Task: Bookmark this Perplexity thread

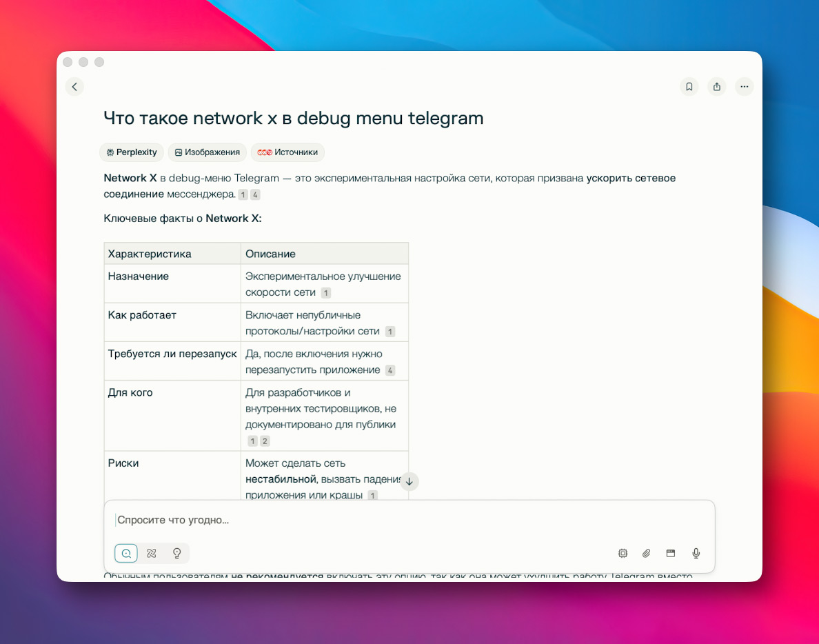Action: click(x=689, y=86)
